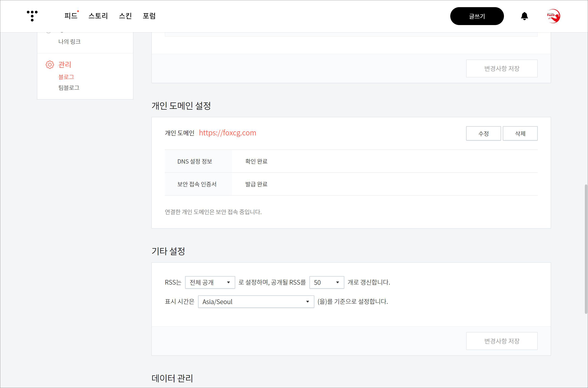588x388 pixels.
Task: Go to the 스토리 menu
Action: pos(98,16)
